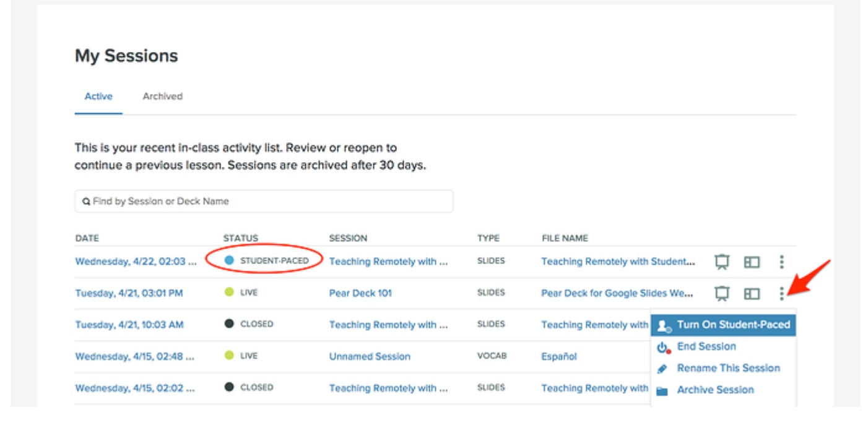Click LIVE status of Pear Deck 101 row
This screenshot has height=428, width=868.
(x=249, y=293)
